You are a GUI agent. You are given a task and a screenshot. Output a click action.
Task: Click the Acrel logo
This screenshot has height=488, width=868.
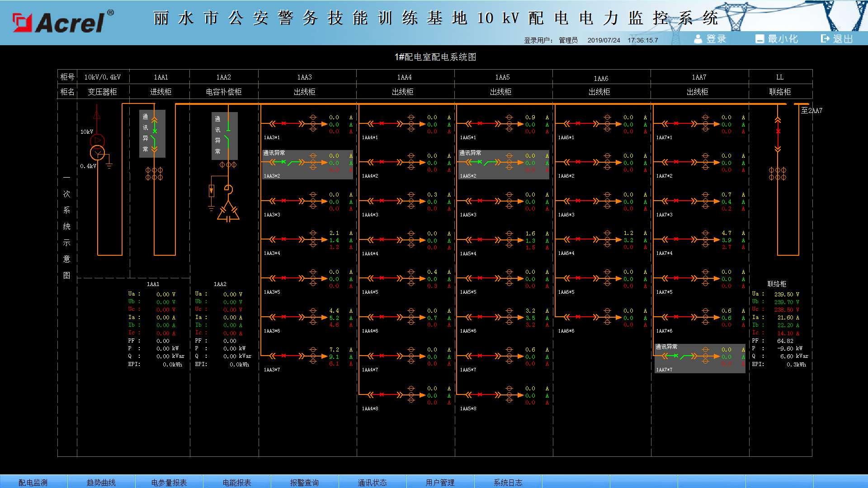coord(62,22)
